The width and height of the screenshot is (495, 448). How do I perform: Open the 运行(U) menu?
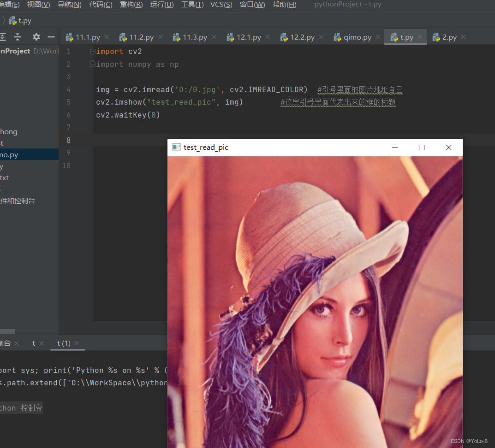tap(161, 5)
